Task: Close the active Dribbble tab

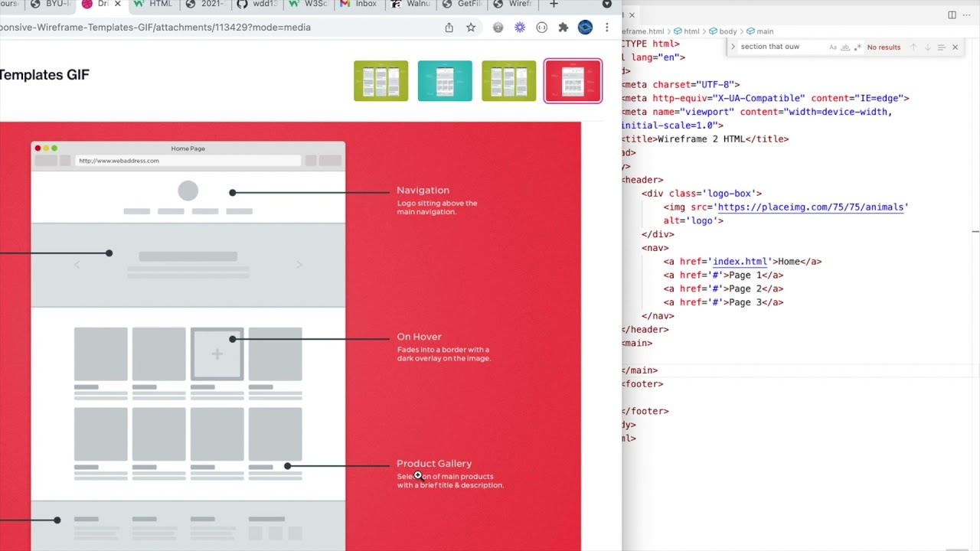Action: pyautogui.click(x=117, y=4)
